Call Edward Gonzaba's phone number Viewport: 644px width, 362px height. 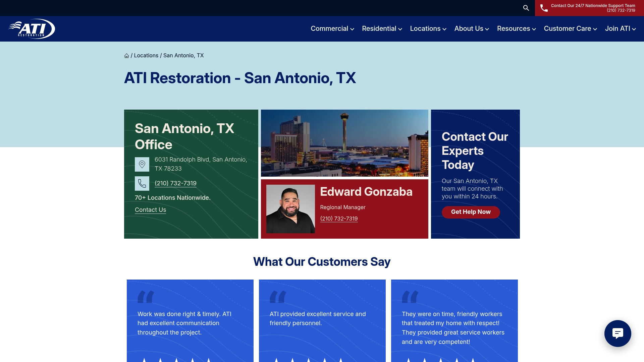339,219
